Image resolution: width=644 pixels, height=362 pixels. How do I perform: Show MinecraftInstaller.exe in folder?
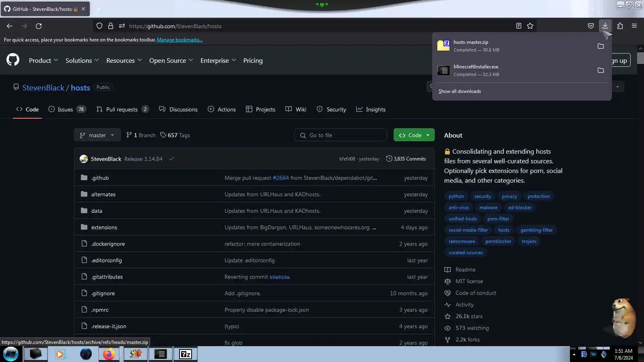click(x=601, y=70)
